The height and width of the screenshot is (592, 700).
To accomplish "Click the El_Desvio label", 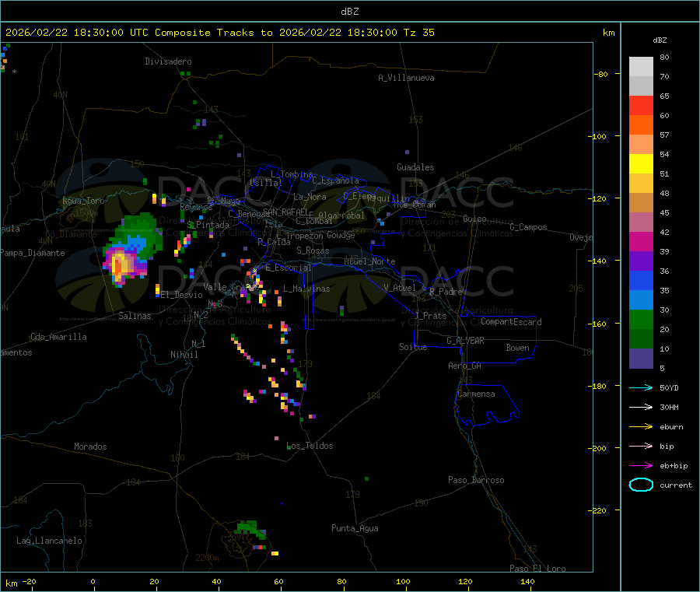I will (182, 295).
